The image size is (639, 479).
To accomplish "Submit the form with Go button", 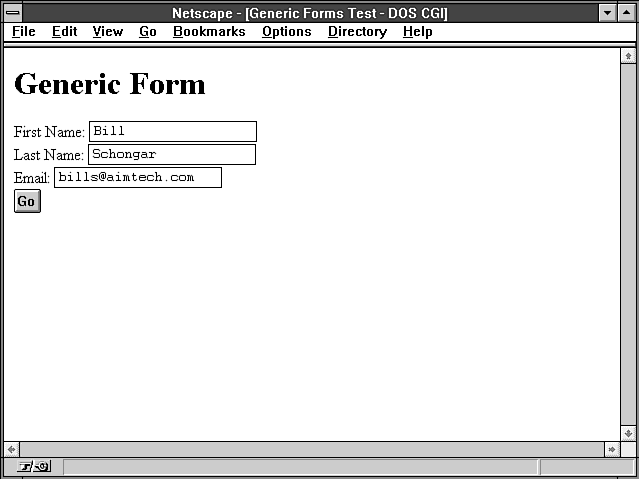I will [27, 201].
